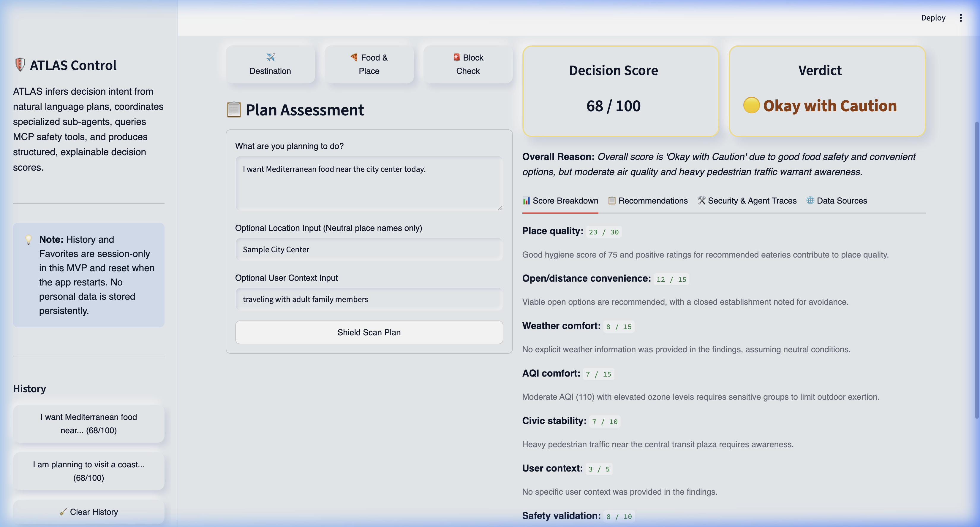Click the broom icon on Clear History

point(64,512)
